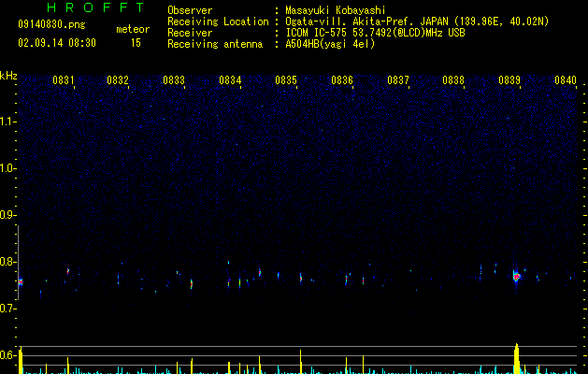Image resolution: width=588 pixels, height=374 pixels.
Task: Click the 0.6 kHz axis label
Action: click(7, 355)
